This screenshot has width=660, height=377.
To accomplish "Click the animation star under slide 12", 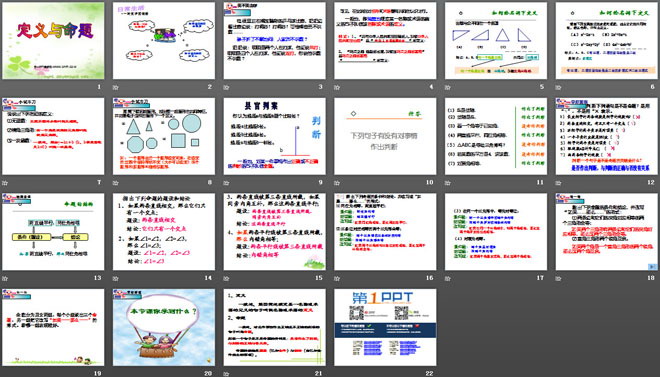I will pyautogui.click(x=559, y=183).
